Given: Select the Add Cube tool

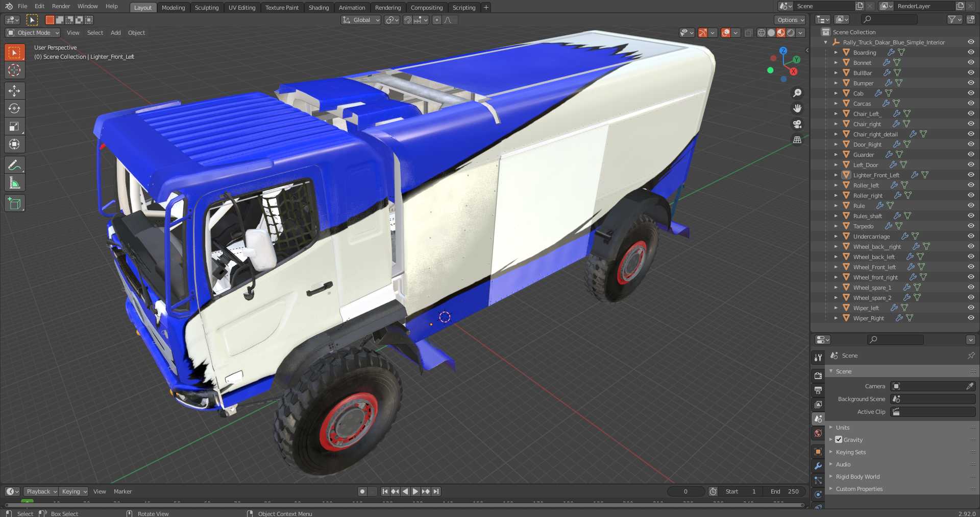Looking at the screenshot, I should point(14,203).
